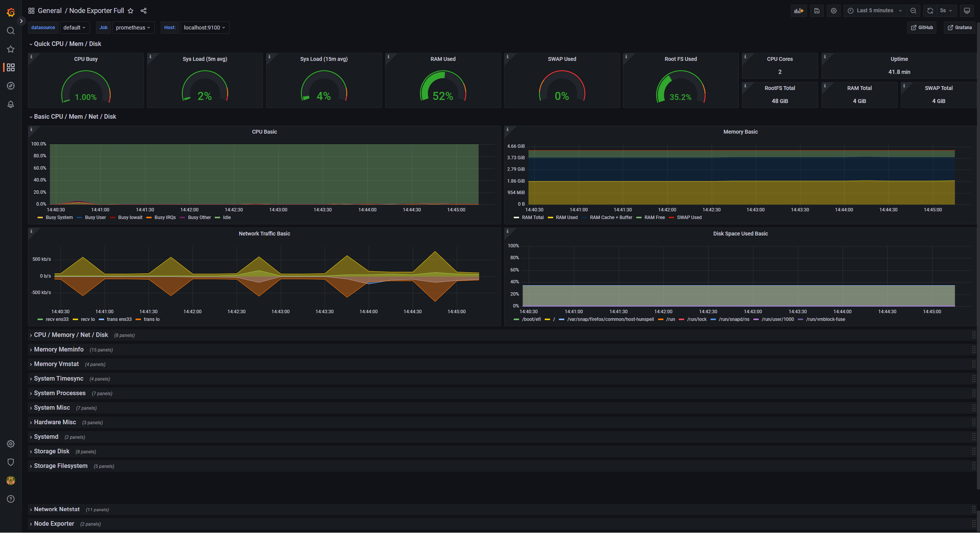Open the Help question mark icon
The height and width of the screenshot is (533, 980).
[x=11, y=499]
